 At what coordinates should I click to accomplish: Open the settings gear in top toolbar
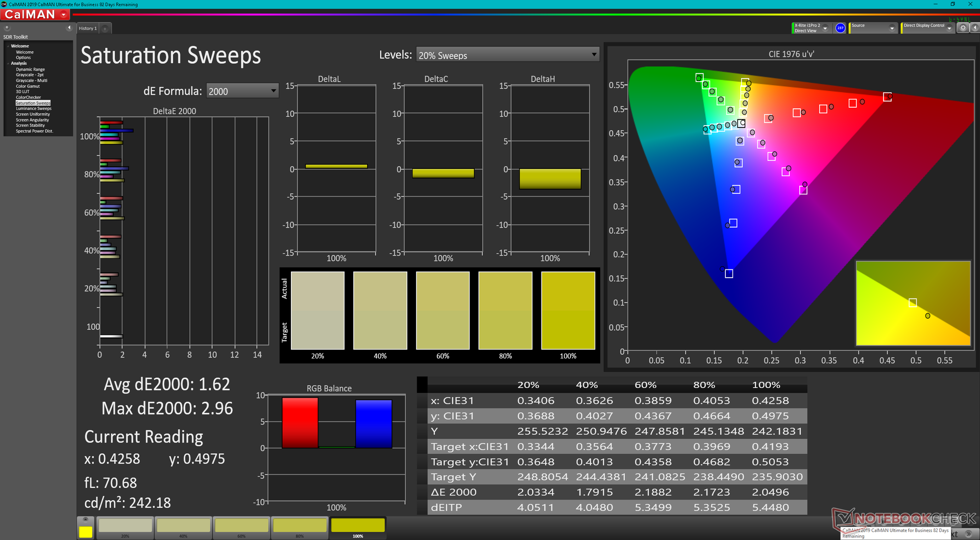pyautogui.click(x=963, y=28)
